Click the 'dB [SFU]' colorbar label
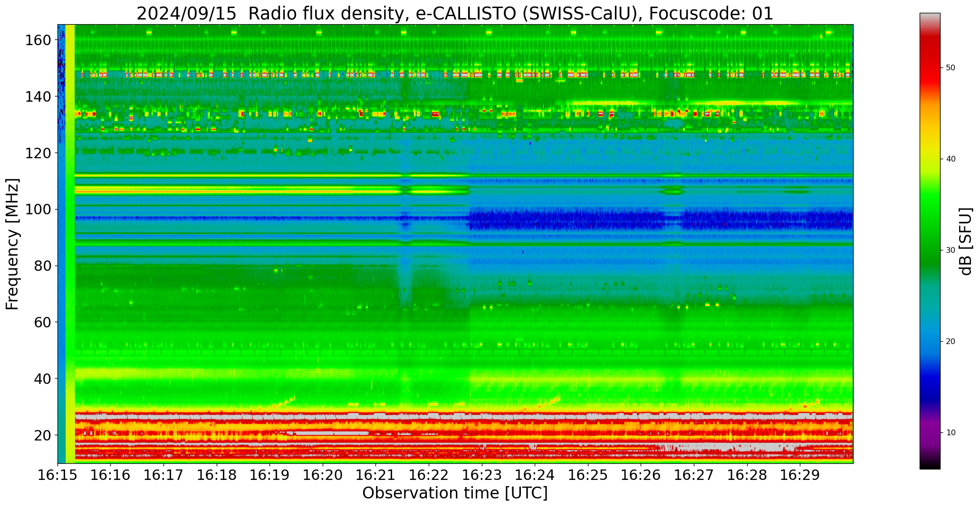The width and height of the screenshot is (980, 507). 966,241
